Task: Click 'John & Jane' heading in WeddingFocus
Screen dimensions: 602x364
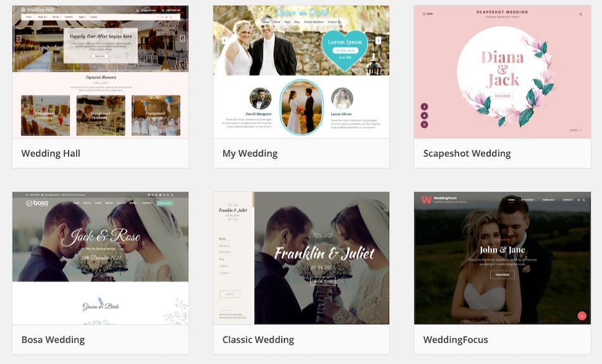Action: [x=502, y=250]
